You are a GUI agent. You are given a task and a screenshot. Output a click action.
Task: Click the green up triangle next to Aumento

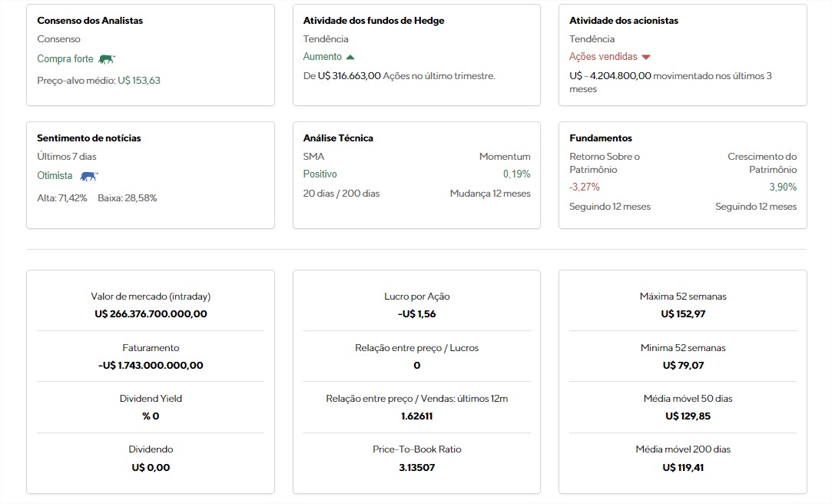pyautogui.click(x=350, y=57)
